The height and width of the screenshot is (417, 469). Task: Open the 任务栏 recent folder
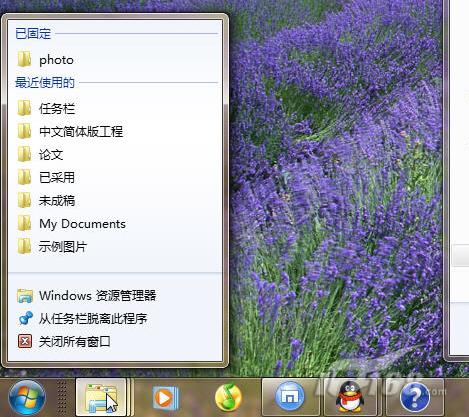pos(115,109)
